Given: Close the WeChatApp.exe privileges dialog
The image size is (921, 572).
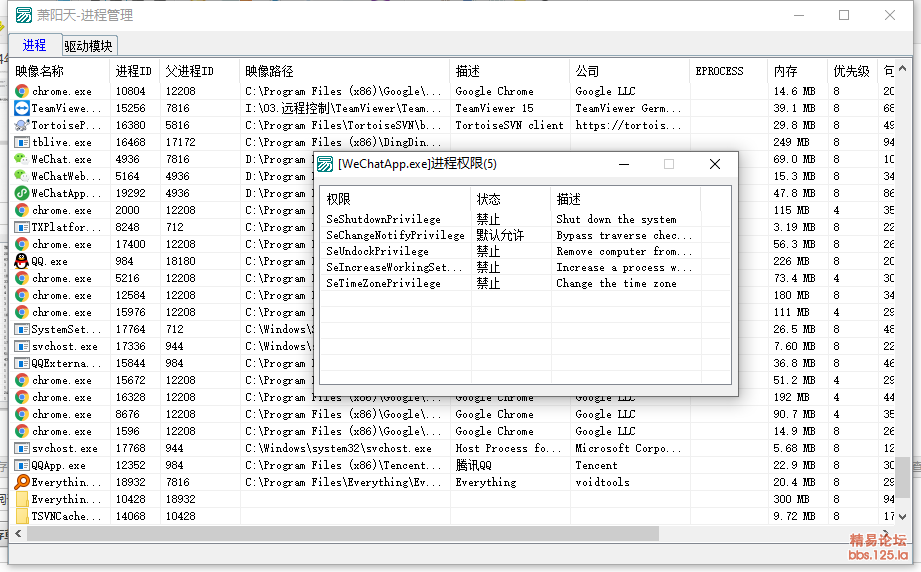Looking at the screenshot, I should click(715, 164).
